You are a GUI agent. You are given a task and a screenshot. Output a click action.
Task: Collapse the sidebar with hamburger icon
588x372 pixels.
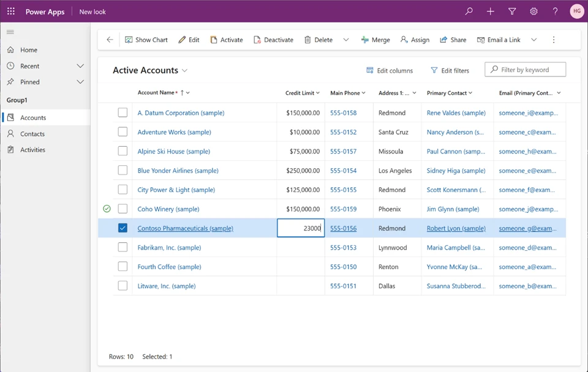pos(10,32)
